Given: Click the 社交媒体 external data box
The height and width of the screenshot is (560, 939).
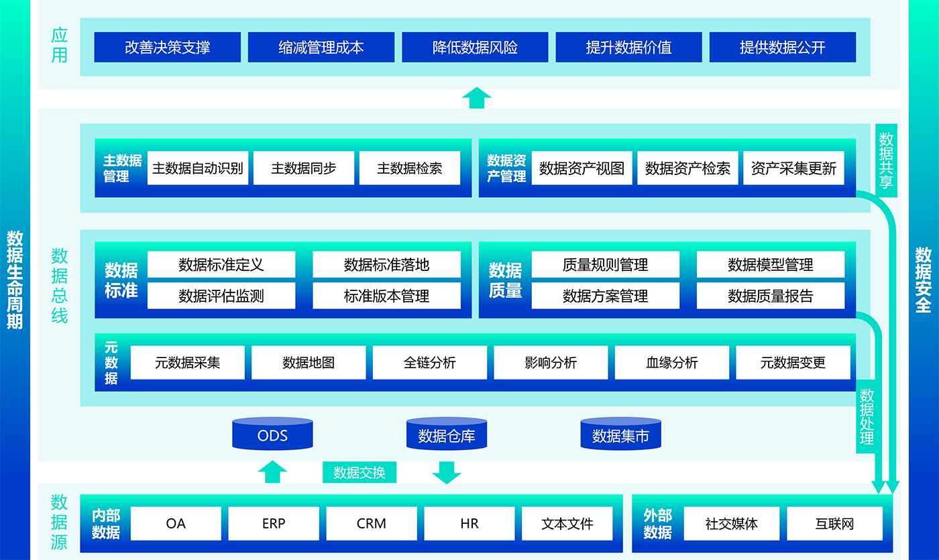Looking at the screenshot, I should click(x=731, y=524).
